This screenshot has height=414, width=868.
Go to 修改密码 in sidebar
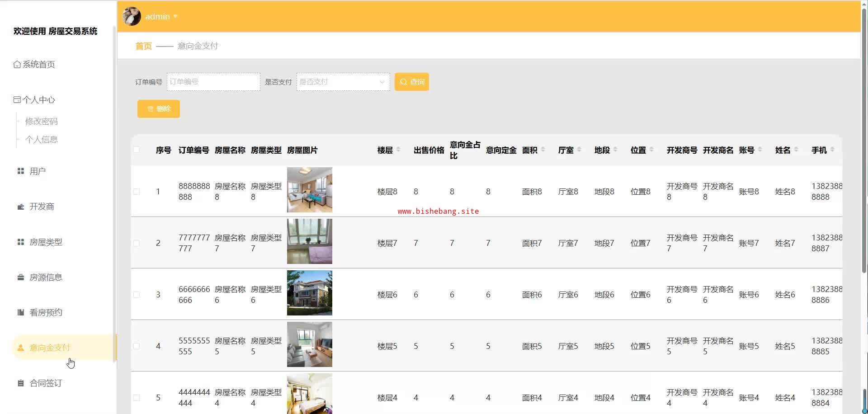point(42,122)
